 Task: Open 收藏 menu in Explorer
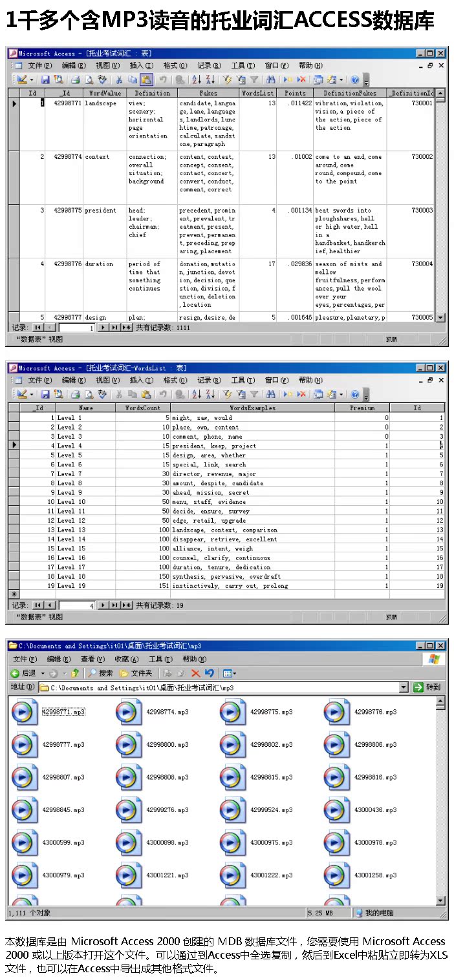[126, 659]
